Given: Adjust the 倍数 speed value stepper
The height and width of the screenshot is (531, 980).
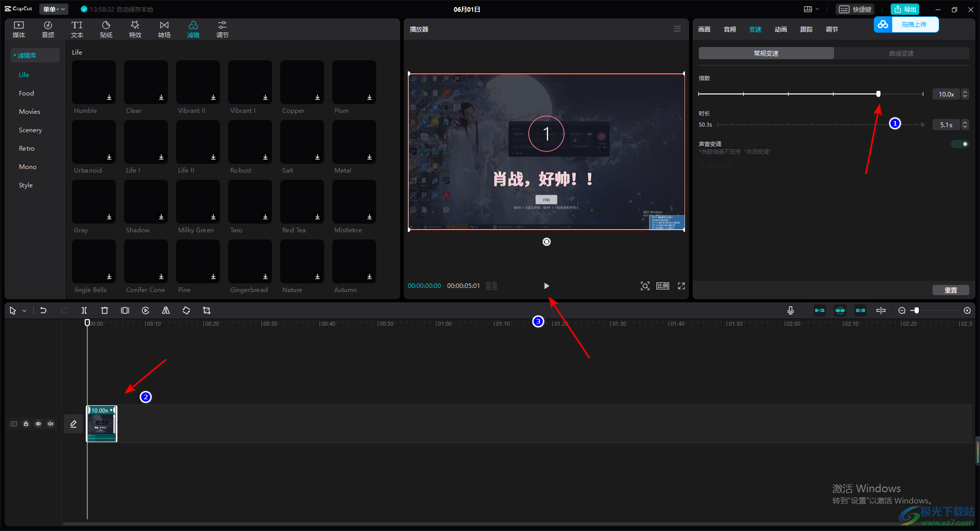Looking at the screenshot, I should click(965, 94).
